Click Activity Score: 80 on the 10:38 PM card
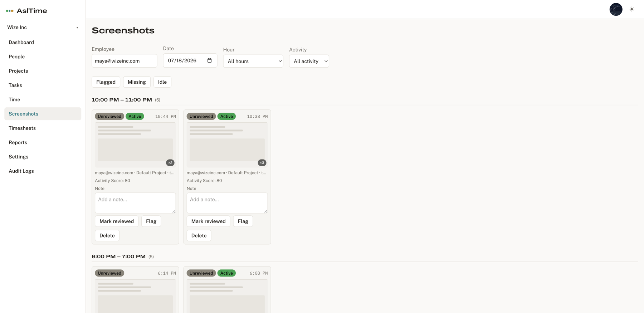Image resolution: width=644 pixels, height=313 pixels. coord(204,181)
